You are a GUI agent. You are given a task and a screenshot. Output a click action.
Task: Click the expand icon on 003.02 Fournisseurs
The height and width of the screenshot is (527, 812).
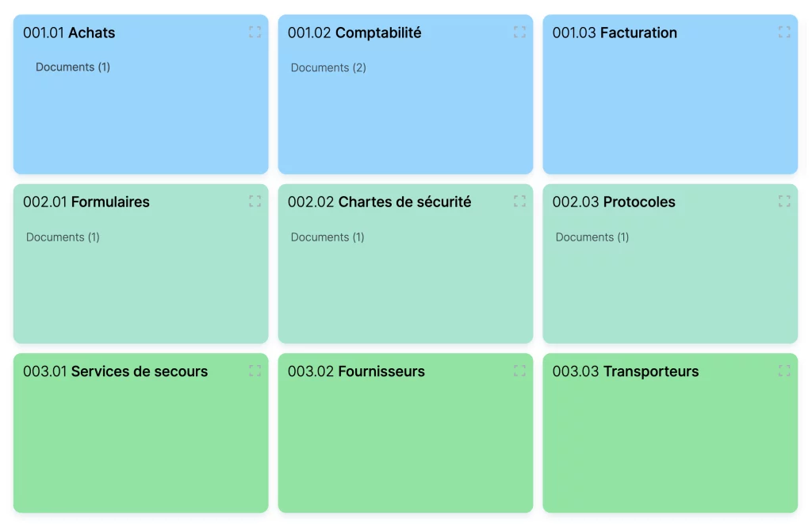pos(520,371)
